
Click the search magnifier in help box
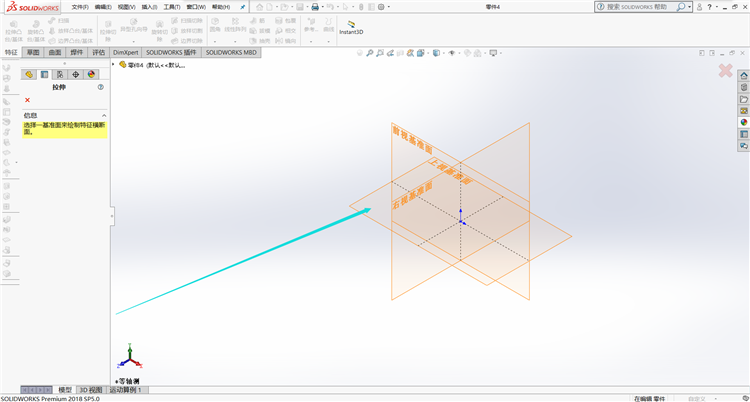(x=681, y=7)
